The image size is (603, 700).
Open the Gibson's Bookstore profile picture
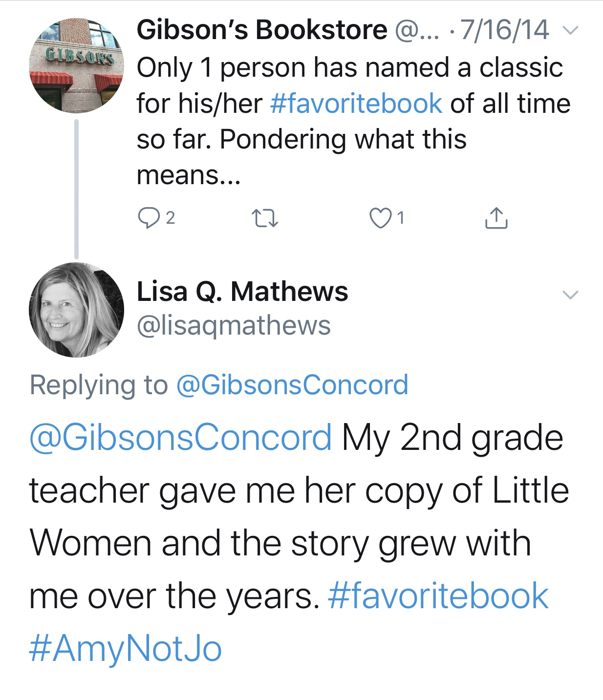coord(76,66)
